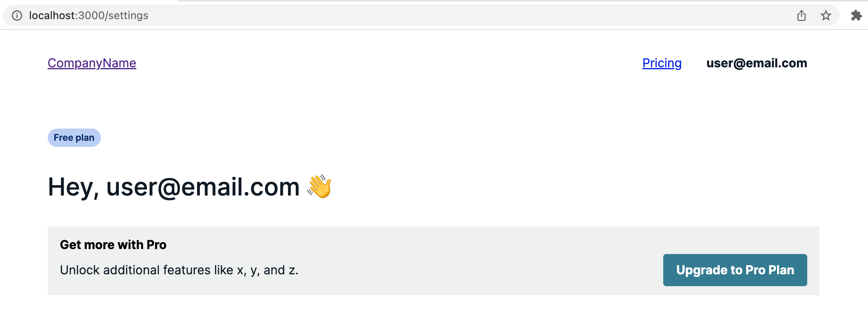
Task: Click the 'Hey, user@email.com' greeting heading
Action: point(173,187)
